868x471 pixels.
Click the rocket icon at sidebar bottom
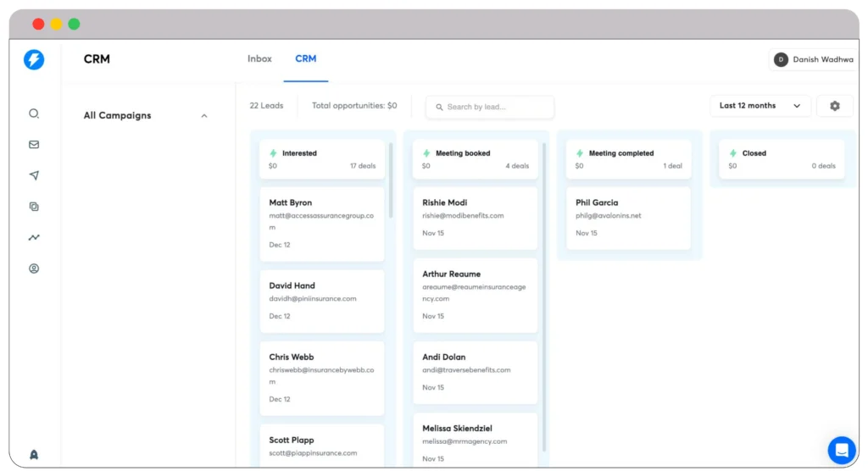pos(34,454)
